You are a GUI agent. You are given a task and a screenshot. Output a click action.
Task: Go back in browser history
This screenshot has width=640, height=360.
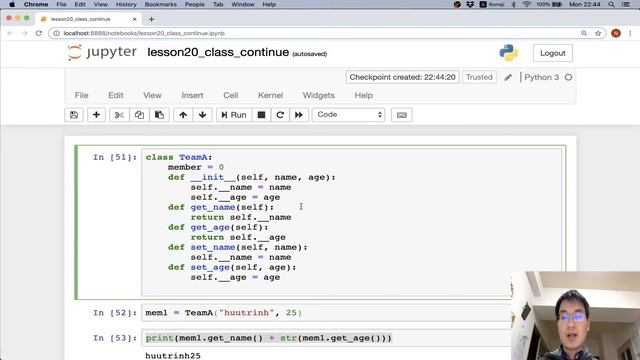10,33
